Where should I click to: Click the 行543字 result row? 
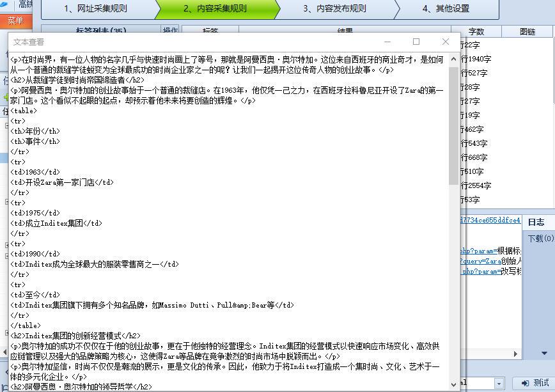[474, 143]
